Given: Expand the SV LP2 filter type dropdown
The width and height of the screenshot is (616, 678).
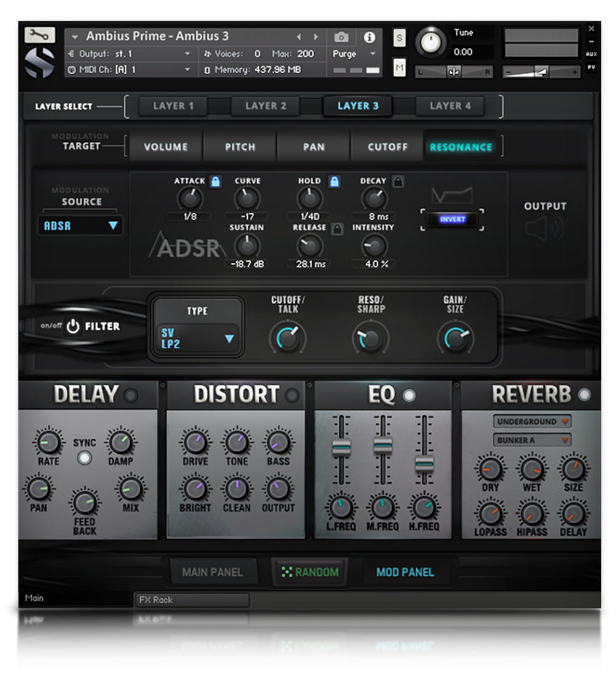Looking at the screenshot, I should pos(198,338).
